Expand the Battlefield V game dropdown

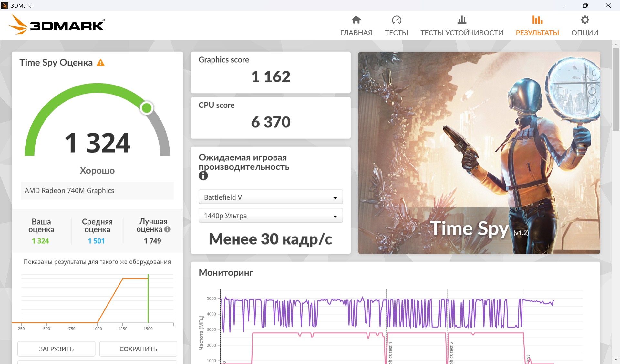click(x=271, y=197)
